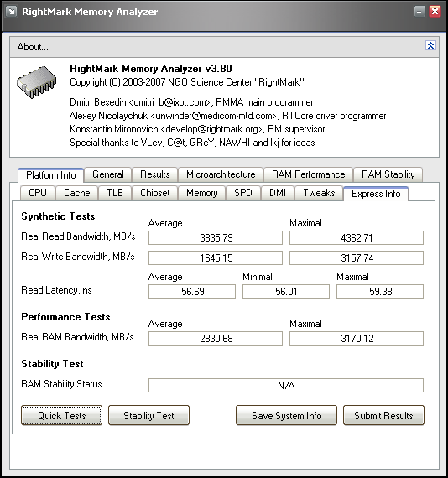Show the SPD sub-tab
This screenshot has width=448, height=478.
tap(243, 193)
